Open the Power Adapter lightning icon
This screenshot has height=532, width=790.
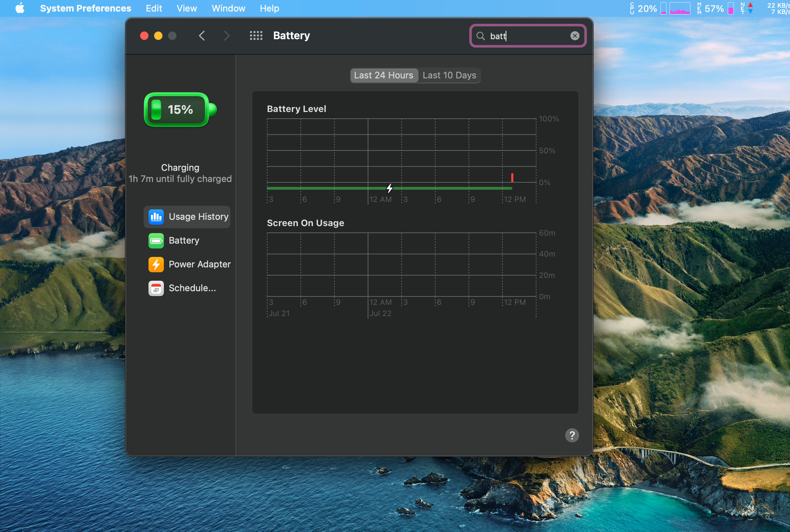pyautogui.click(x=156, y=264)
